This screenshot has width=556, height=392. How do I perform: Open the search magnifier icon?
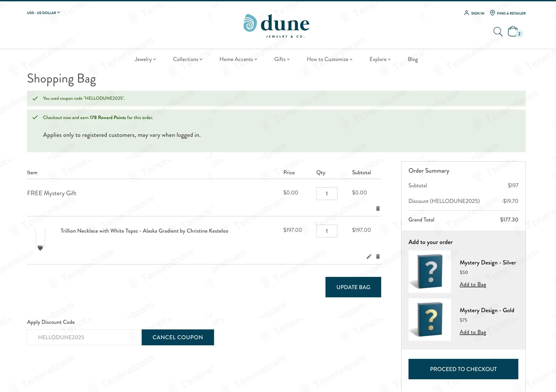(498, 32)
